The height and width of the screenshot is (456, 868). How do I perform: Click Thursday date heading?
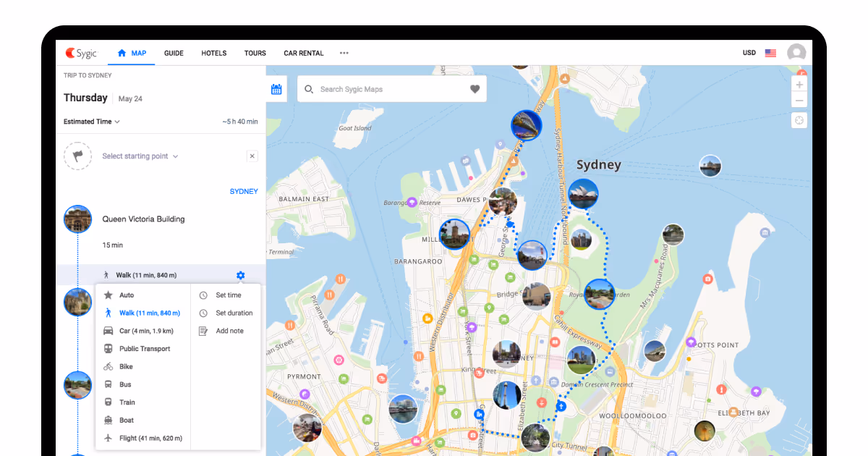tap(85, 98)
